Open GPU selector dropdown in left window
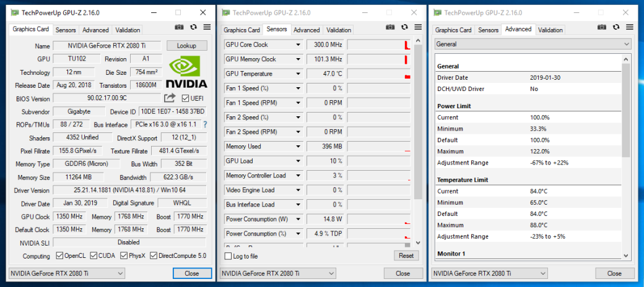Screen dimensions: 644x287 tap(67, 273)
